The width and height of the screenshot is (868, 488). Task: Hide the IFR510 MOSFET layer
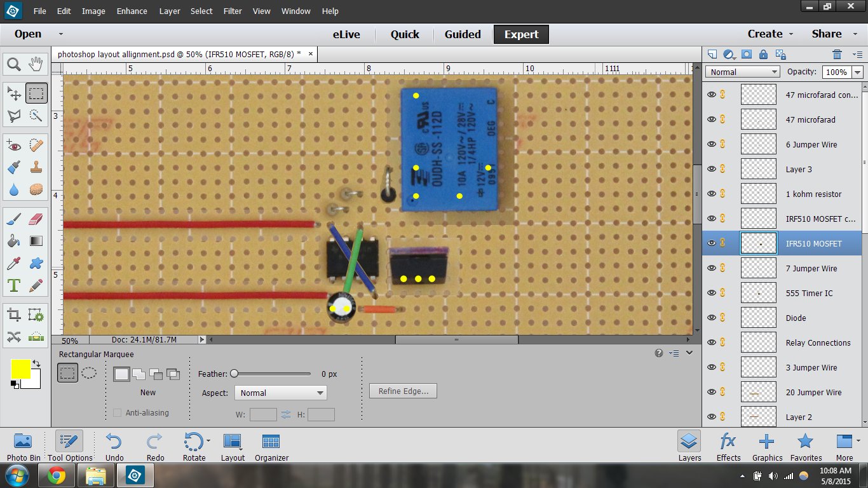[712, 243]
